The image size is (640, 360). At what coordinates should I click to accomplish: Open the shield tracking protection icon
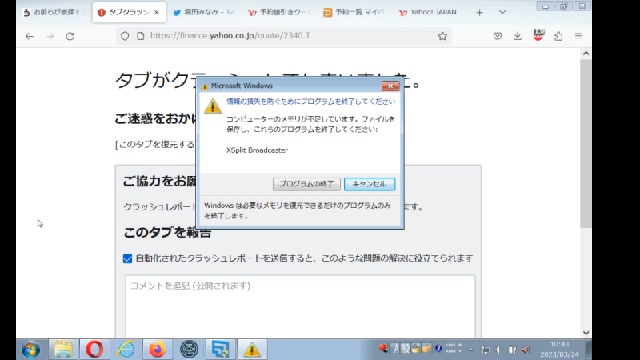tap(125, 36)
